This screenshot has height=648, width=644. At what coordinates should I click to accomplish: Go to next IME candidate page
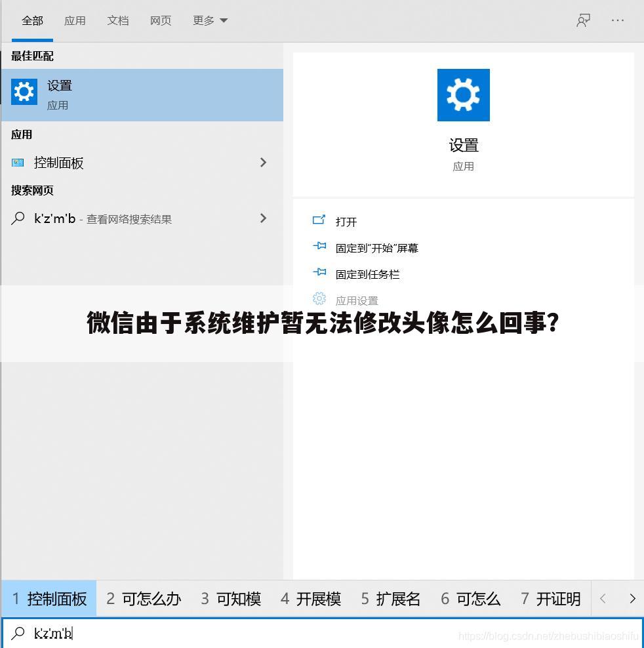pos(632,598)
